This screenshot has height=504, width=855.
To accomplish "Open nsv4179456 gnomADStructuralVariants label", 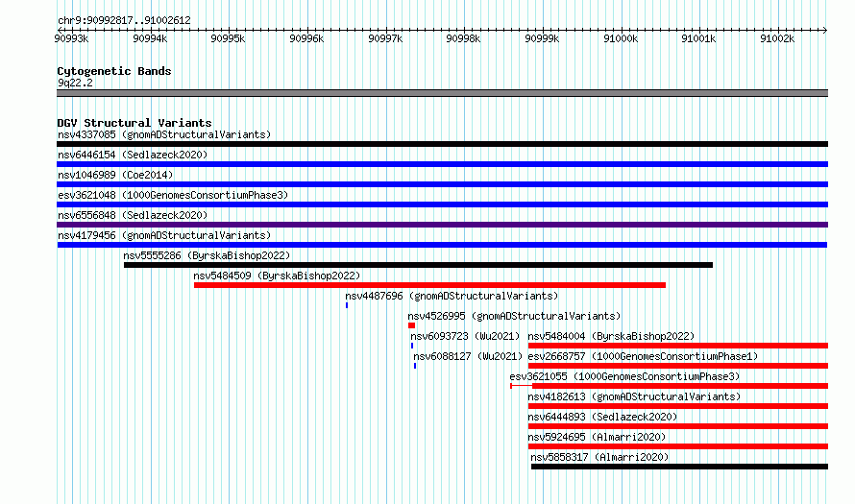I will [x=164, y=235].
